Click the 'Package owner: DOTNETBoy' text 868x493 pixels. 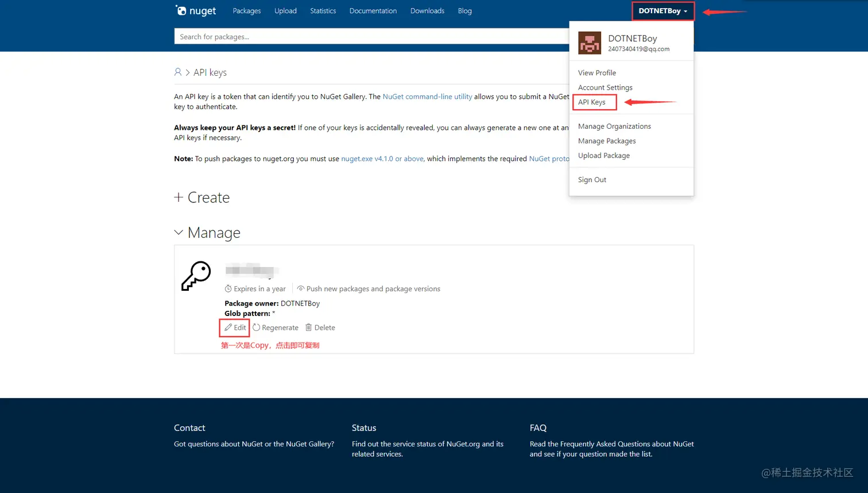[x=272, y=303]
